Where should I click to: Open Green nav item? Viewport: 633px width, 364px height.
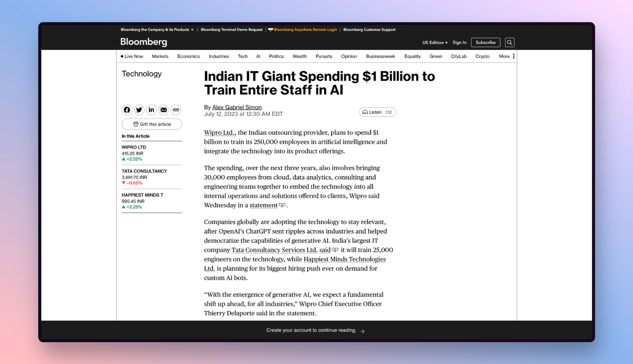pyautogui.click(x=436, y=56)
